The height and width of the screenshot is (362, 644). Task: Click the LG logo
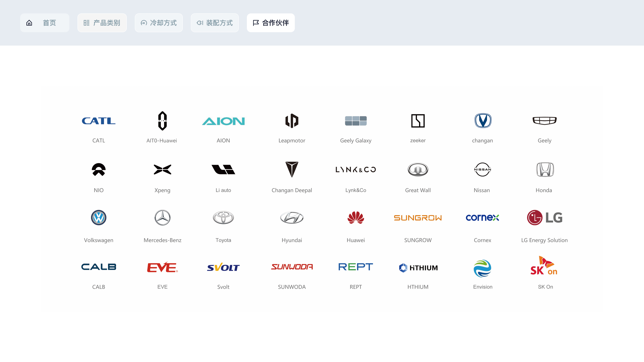point(545,218)
